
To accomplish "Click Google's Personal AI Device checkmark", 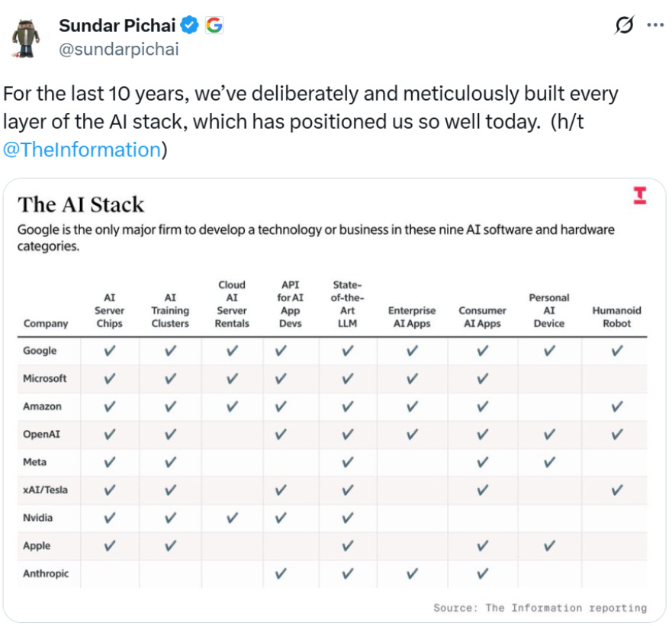I will coord(549,351).
